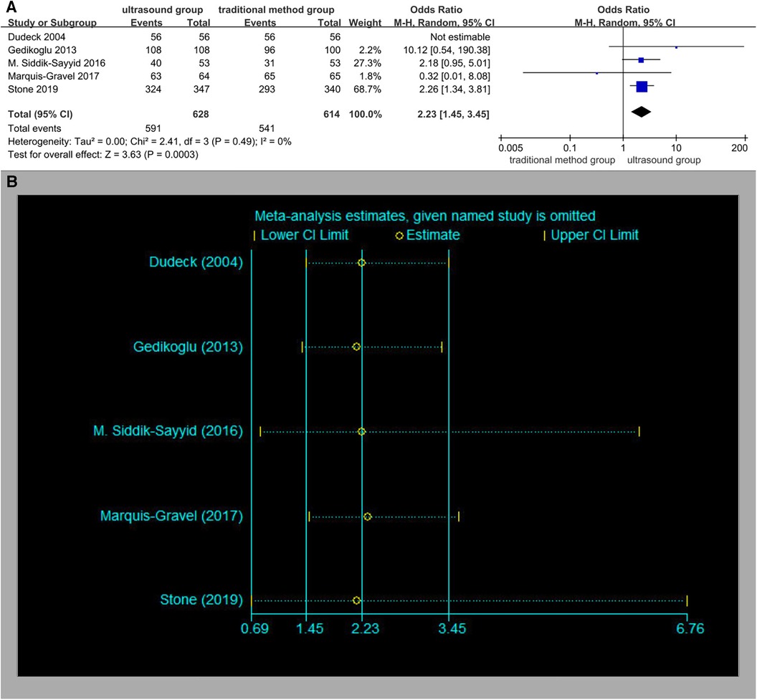Image resolution: width=757 pixels, height=700 pixels.
Task: Click the x-axis value '3.45' in panel B
Action: [452, 628]
